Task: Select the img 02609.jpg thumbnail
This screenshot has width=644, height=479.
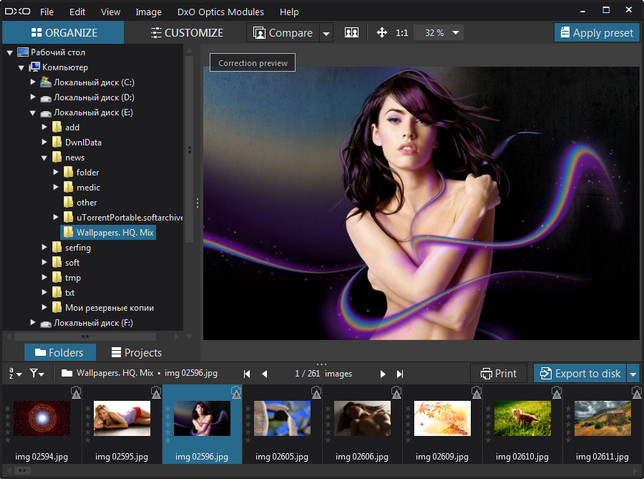Action: click(x=442, y=419)
